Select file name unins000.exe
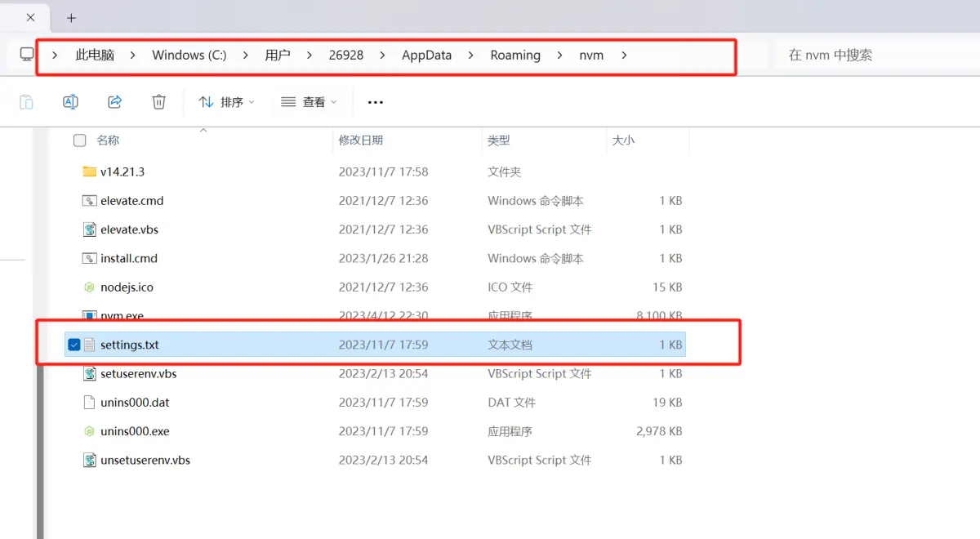 point(135,431)
